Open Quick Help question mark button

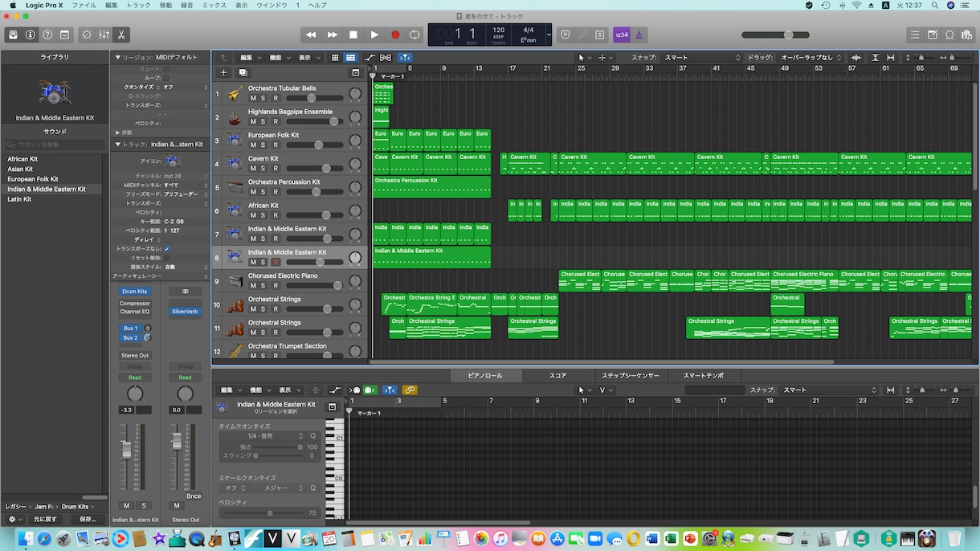point(47,35)
